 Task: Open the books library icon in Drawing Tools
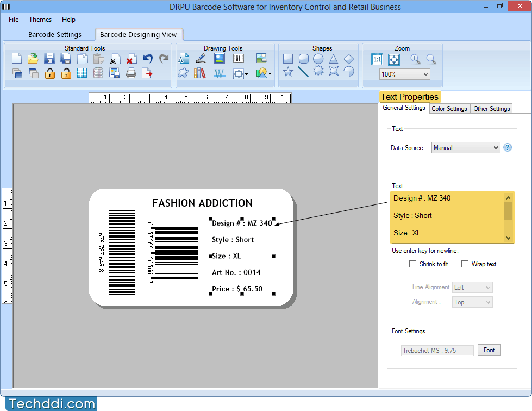coord(200,73)
